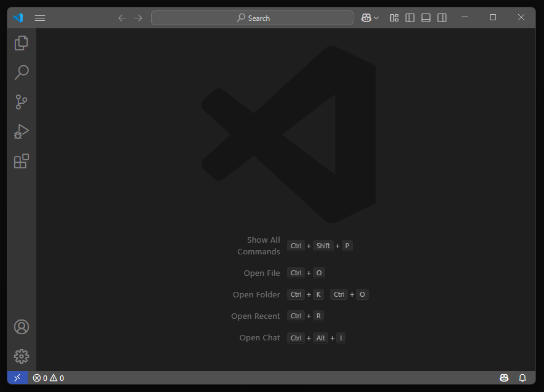Image resolution: width=544 pixels, height=392 pixels.
Task: Click the Alt key hint
Action: pos(321,338)
